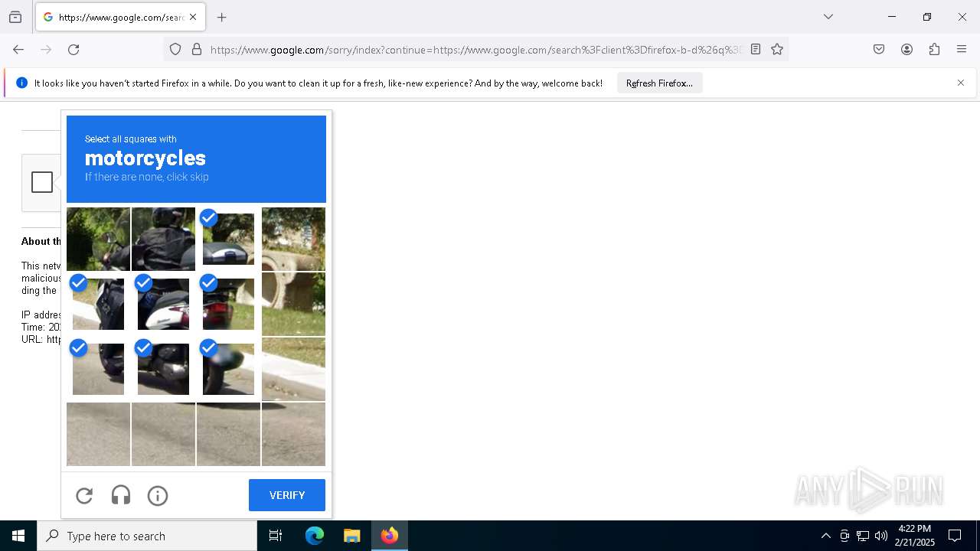Image resolution: width=980 pixels, height=551 pixels.
Task: Click the Firefox View icon in tab bar
Action: click(15, 17)
